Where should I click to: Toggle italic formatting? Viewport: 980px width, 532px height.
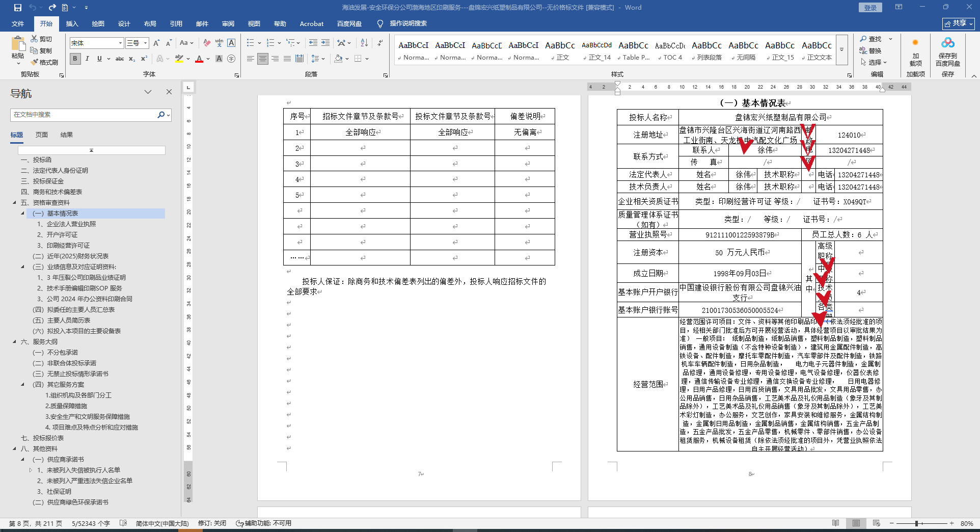click(87, 59)
